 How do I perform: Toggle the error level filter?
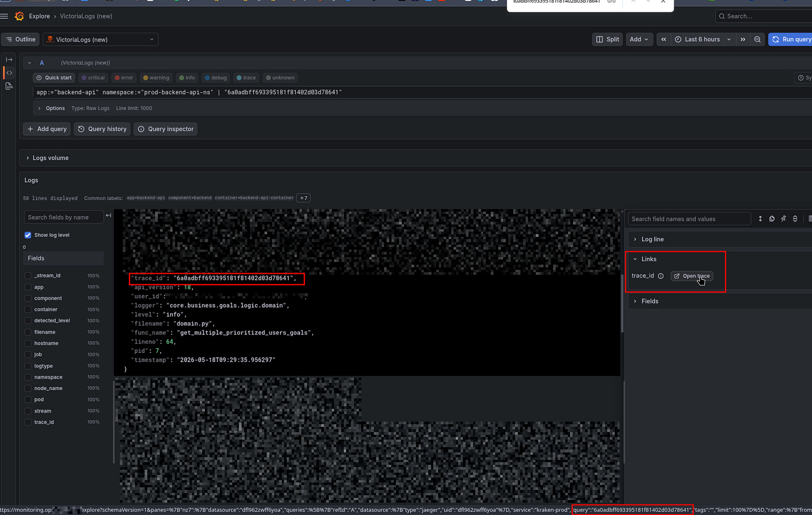tap(124, 77)
